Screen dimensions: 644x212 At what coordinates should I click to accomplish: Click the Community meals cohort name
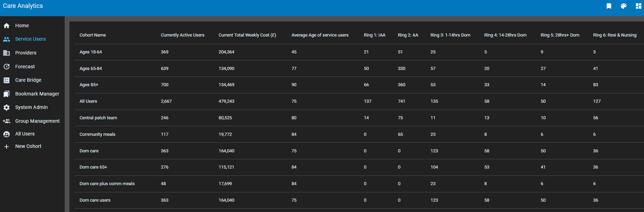pos(97,134)
